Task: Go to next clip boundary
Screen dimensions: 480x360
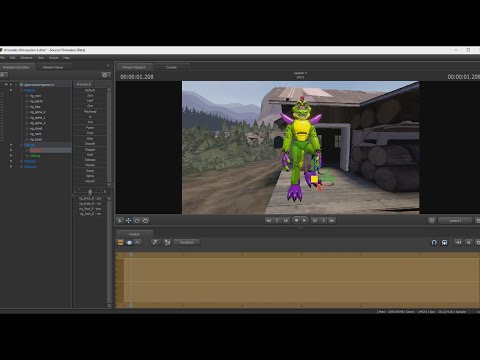Action: point(315,221)
